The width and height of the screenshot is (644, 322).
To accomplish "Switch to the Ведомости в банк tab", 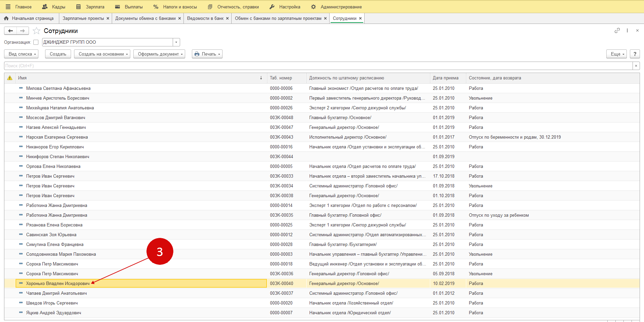I will 205,19.
